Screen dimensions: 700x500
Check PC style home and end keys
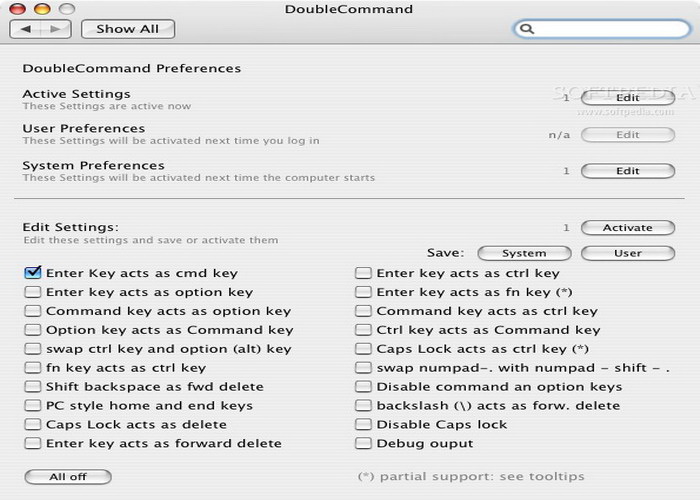[x=33, y=406]
